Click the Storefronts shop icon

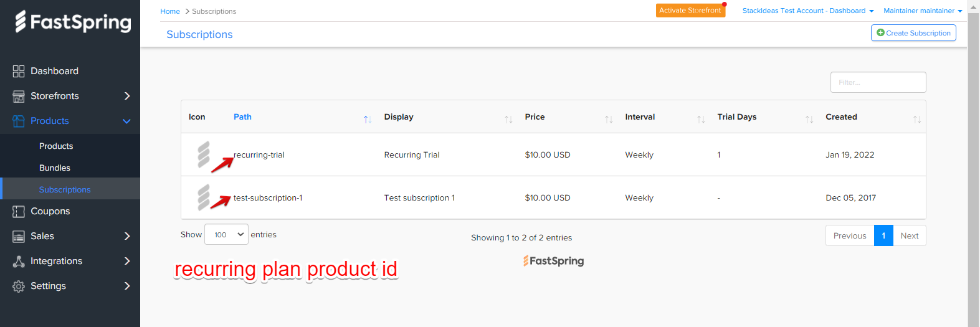click(19, 96)
